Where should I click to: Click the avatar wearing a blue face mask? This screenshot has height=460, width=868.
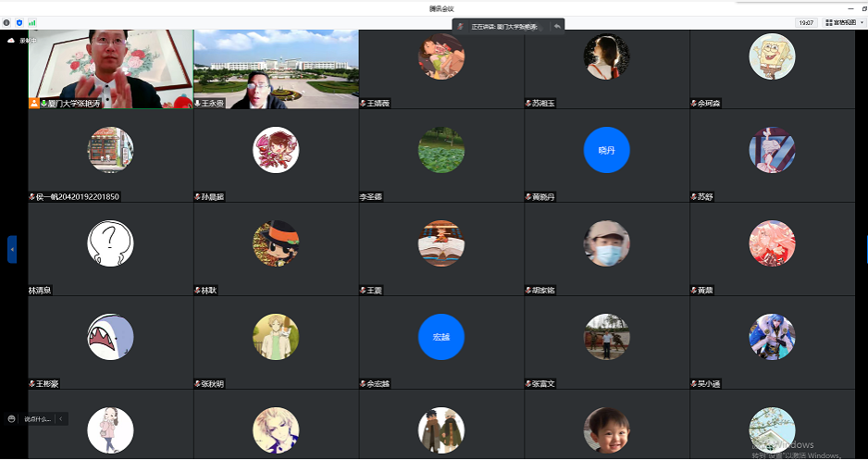(607, 243)
